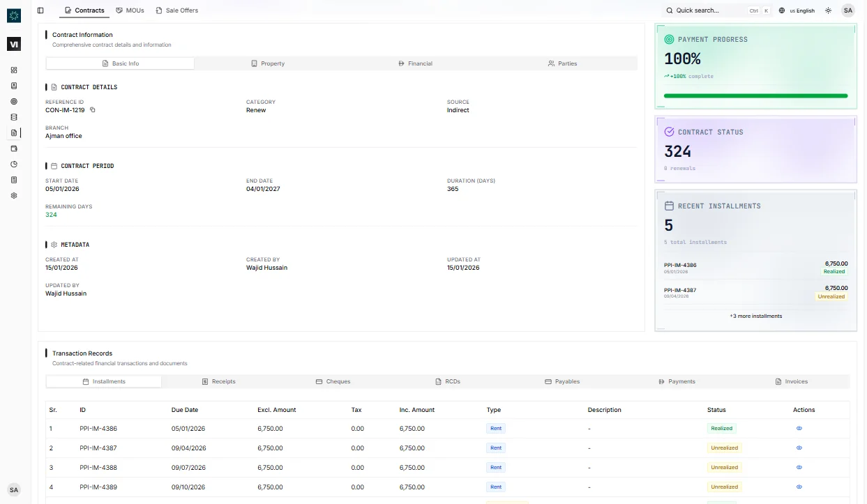Select the pie chart icon in the sidebar
This screenshot has width=867, height=504.
(x=14, y=164)
